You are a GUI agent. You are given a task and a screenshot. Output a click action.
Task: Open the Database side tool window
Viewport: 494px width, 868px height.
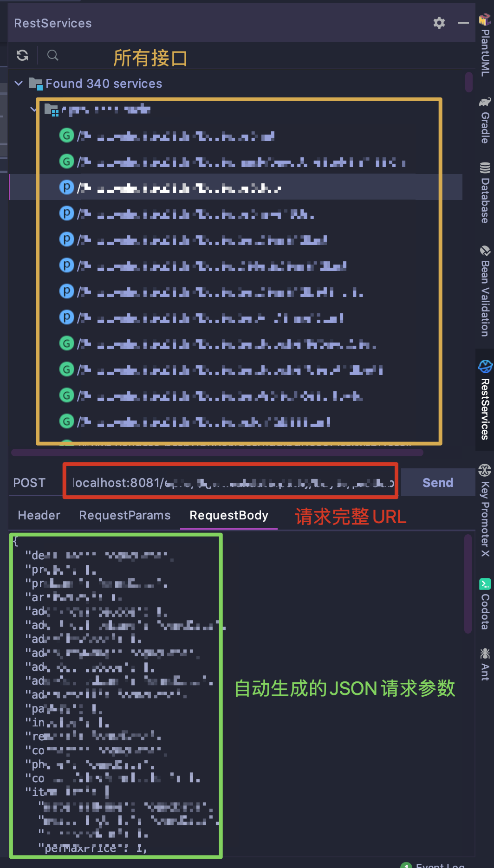tap(485, 193)
